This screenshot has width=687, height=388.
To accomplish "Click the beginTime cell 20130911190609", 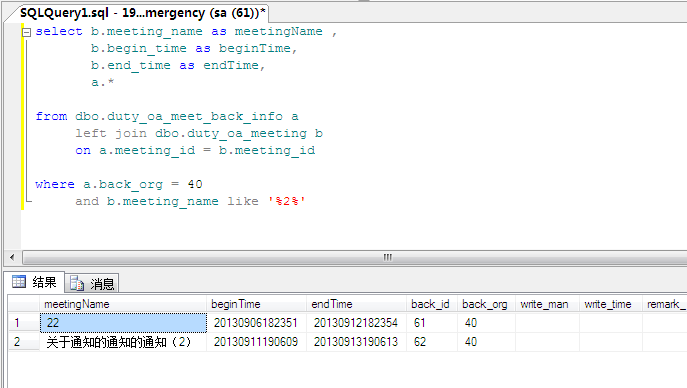I will (x=256, y=342).
